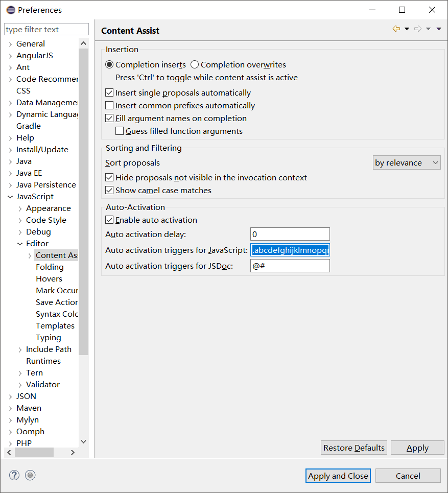Screen dimensions: 448x493
Task: Expand the Validator tree node
Action: (x=20, y=385)
